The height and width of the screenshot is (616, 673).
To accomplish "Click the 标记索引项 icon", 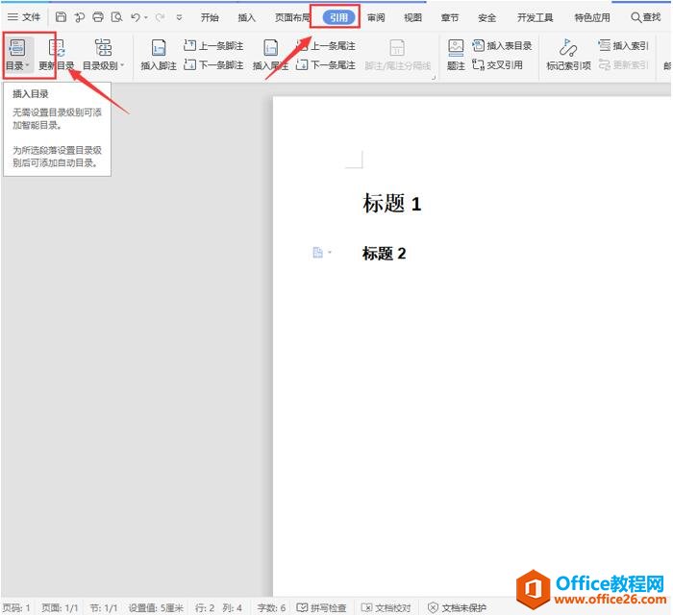I will tap(568, 48).
